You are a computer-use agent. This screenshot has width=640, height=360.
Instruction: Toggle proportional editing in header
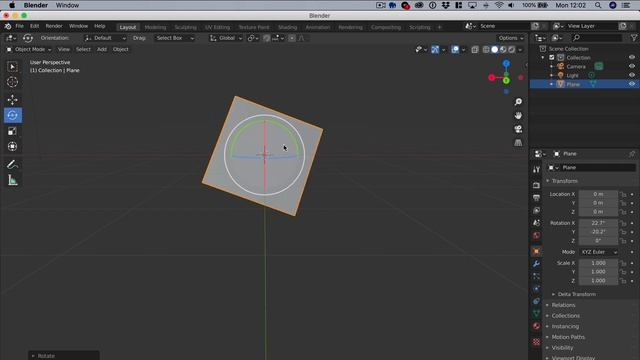pyautogui.click(x=292, y=38)
